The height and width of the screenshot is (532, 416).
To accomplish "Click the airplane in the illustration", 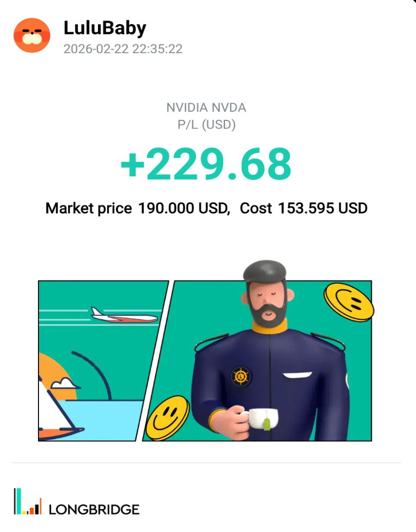I will point(124,315).
